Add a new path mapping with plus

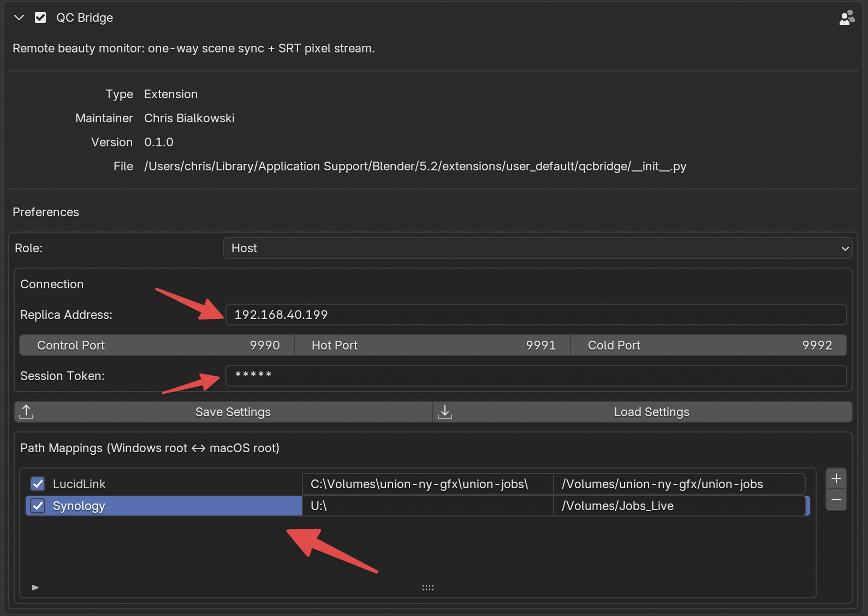point(836,479)
